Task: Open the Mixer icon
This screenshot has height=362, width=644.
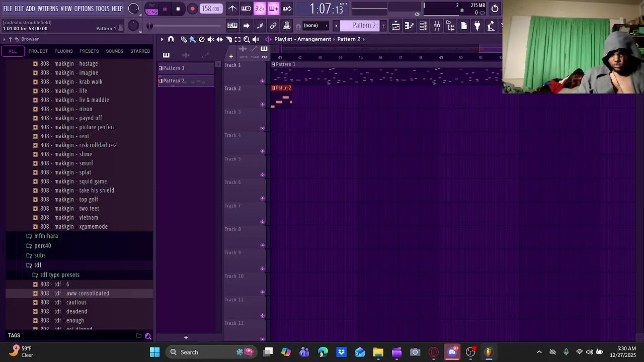Action: click(x=437, y=26)
